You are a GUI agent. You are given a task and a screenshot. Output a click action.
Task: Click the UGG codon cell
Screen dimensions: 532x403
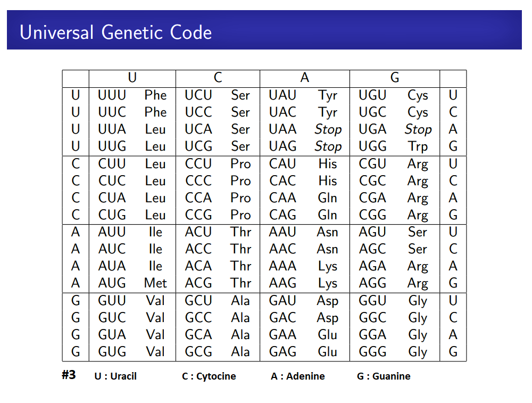pos(372,146)
